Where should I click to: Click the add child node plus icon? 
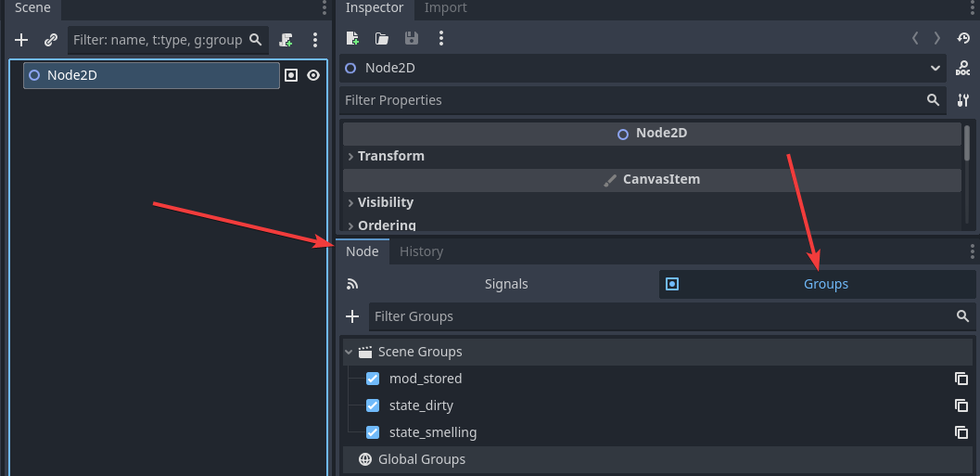[22, 40]
